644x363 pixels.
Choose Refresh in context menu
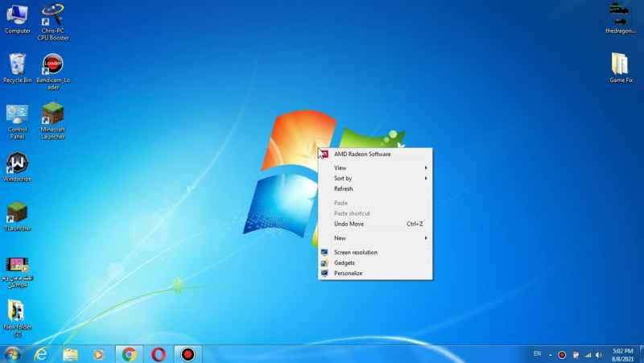coord(375,189)
